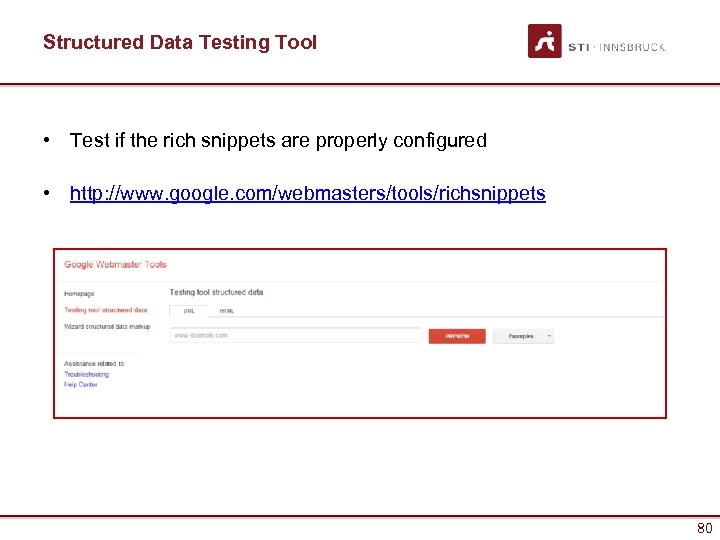
Task: Click the red STI Innsbruck logo icon
Action: (544, 41)
